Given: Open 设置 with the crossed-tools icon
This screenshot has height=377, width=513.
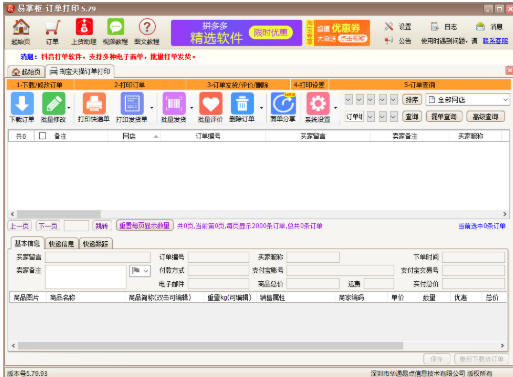Looking at the screenshot, I should [x=398, y=27].
